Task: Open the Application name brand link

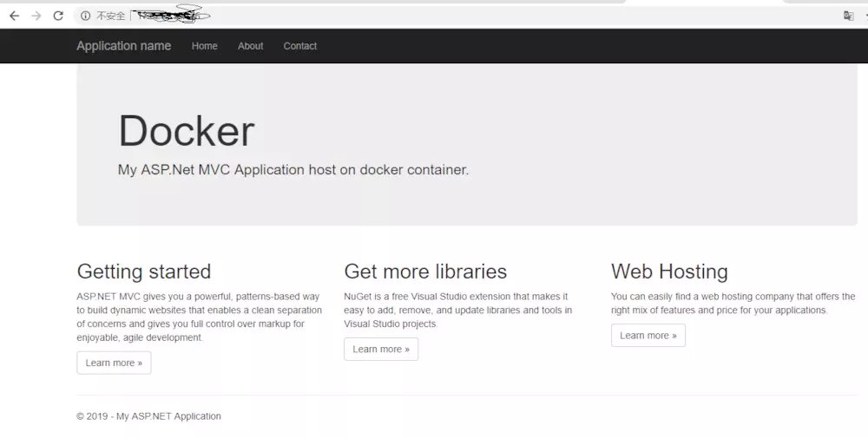Action: (123, 46)
